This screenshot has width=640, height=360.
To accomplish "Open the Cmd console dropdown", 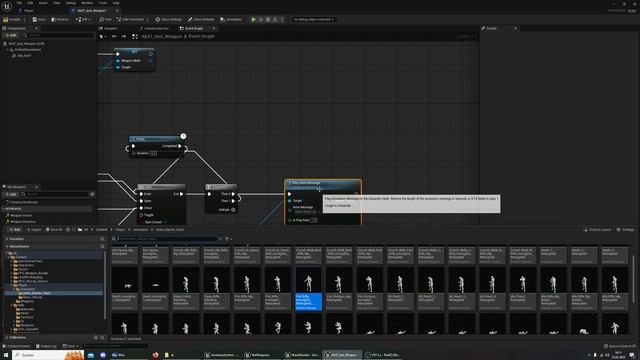I will 70,346.
